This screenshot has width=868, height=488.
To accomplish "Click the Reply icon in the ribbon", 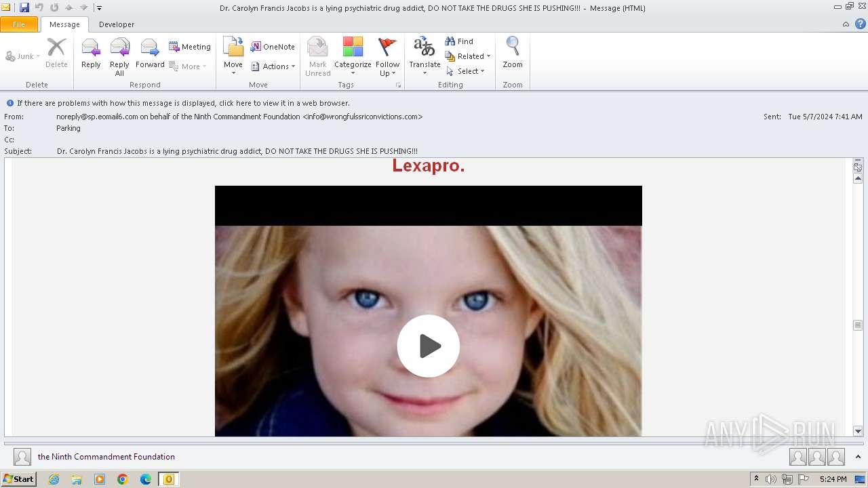I will 91,54.
